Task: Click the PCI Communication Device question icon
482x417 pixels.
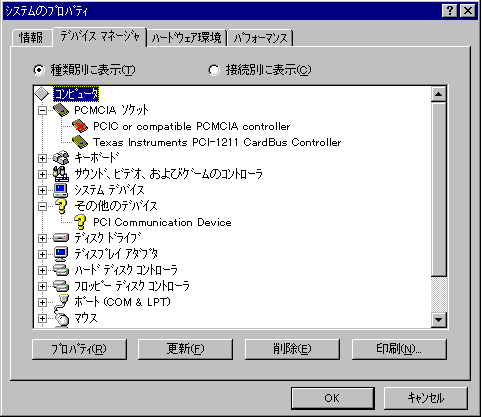Action: (80, 222)
